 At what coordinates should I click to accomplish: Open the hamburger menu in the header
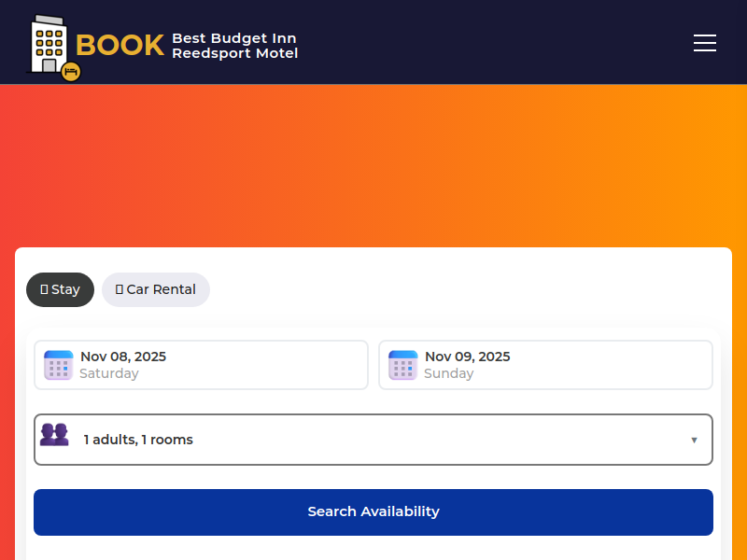coord(705,43)
